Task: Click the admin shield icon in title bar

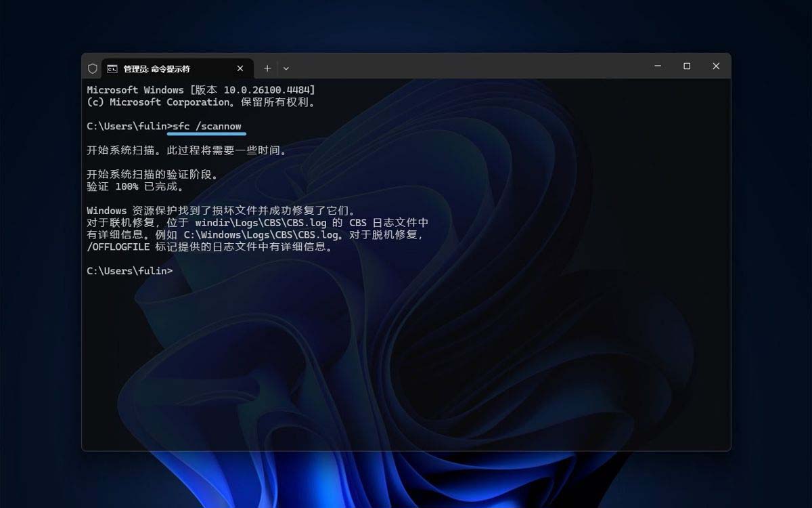Action: [x=93, y=68]
